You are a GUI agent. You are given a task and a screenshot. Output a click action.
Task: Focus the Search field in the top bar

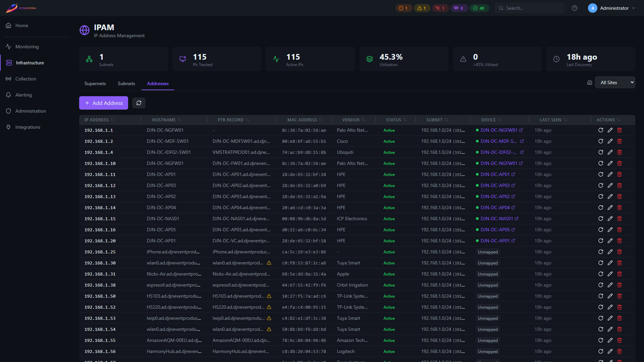tap(529, 8)
